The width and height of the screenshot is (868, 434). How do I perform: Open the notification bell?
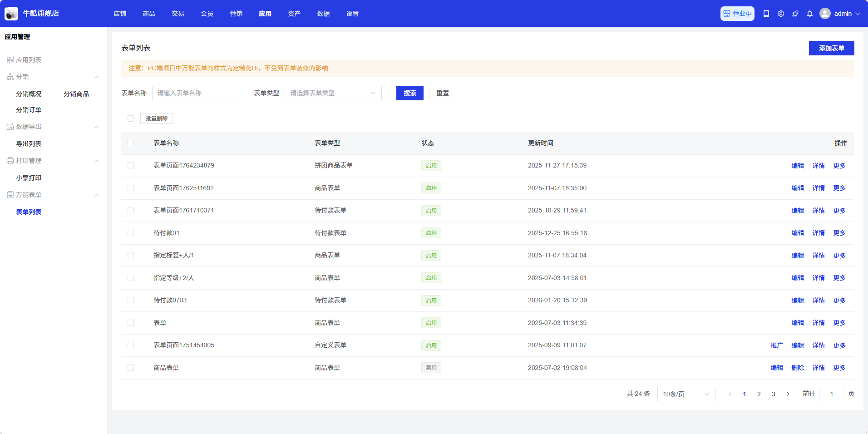pos(809,14)
